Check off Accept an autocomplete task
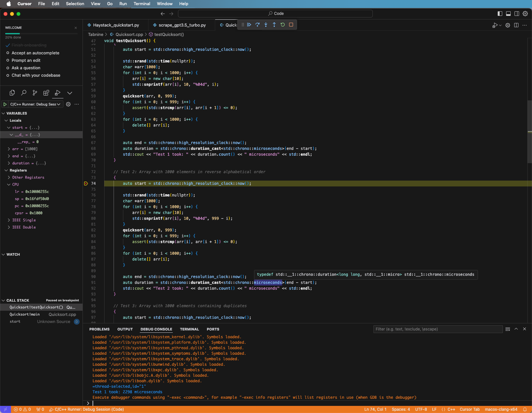 [x=7, y=53]
